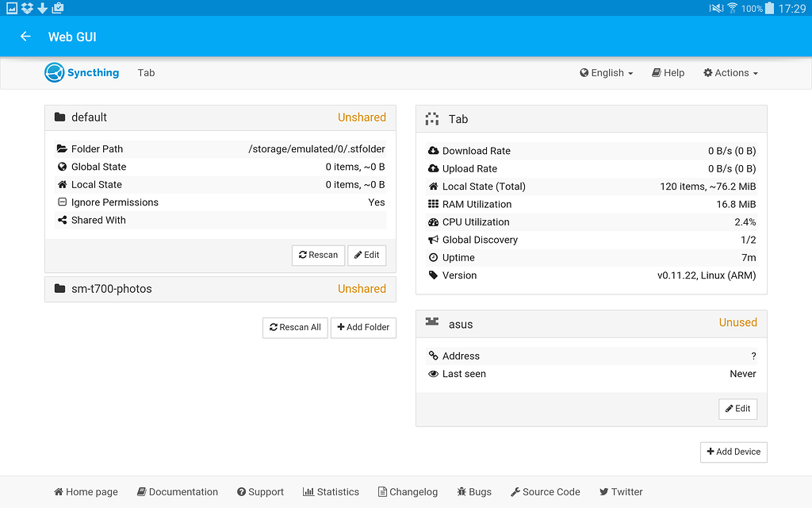812x508 pixels.
Task: Click the CPU Utilization icon
Action: [432, 221]
